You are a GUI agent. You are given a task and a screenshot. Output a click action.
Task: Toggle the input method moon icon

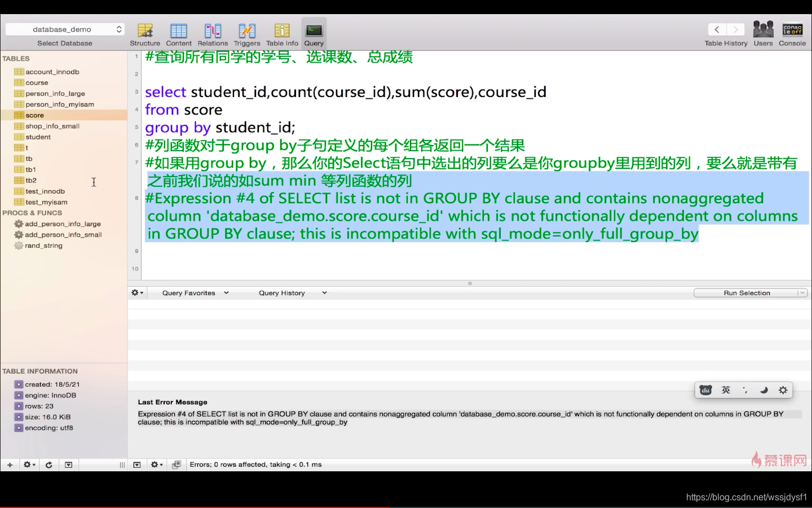764,390
